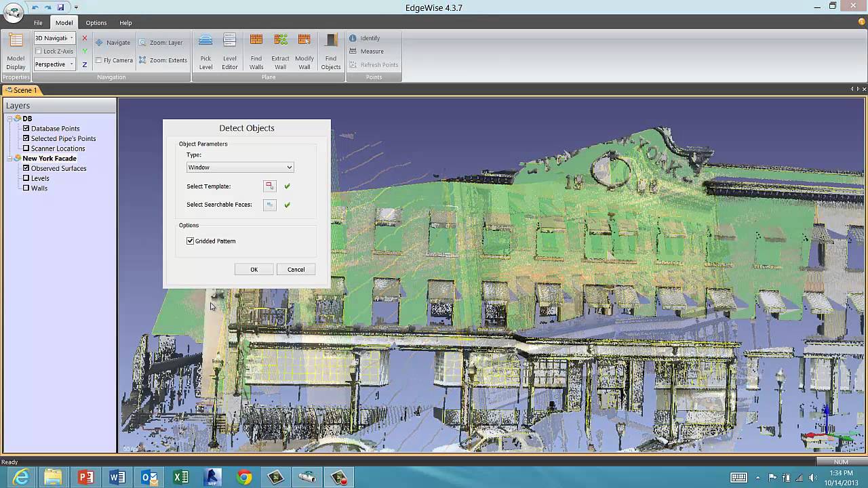868x488 pixels.
Task: Open the object Type dropdown showing Window
Action: coord(240,167)
